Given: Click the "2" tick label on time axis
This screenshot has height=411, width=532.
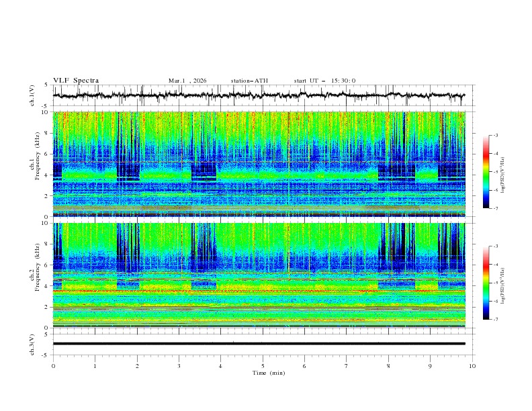Looking at the screenshot, I should (x=137, y=366).
